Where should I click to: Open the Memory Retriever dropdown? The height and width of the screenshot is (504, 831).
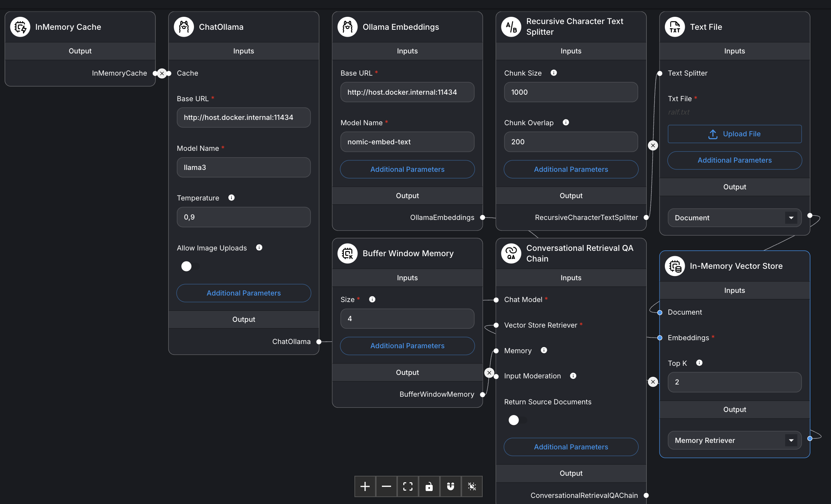(790, 440)
